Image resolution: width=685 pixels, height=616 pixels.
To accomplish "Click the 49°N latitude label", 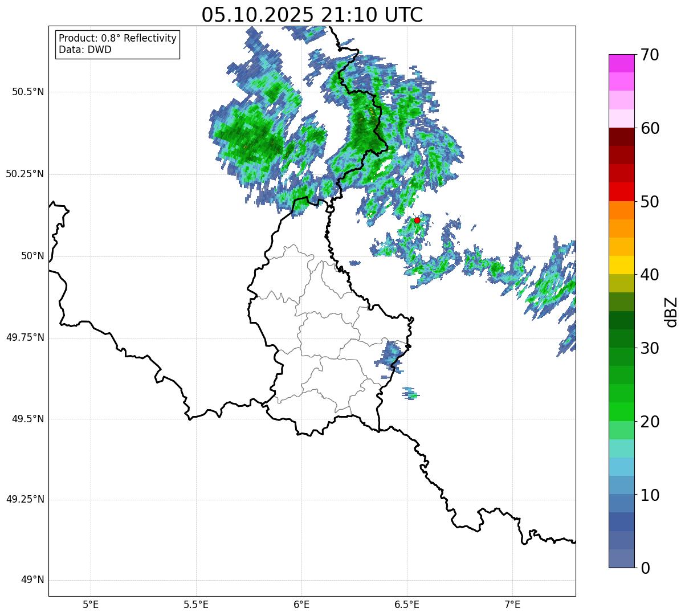I will (x=32, y=580).
